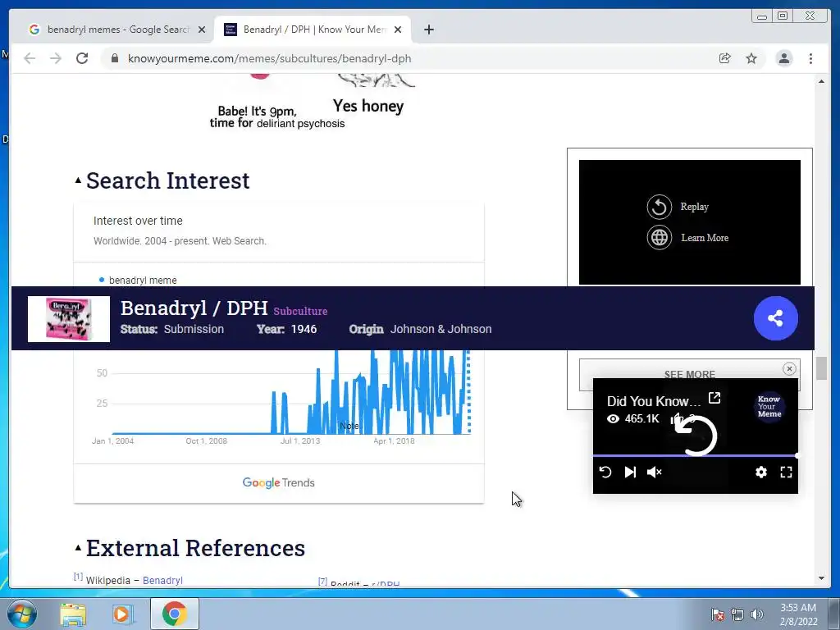
Task: Click Learn More in the video ad
Action: pyautogui.click(x=705, y=238)
